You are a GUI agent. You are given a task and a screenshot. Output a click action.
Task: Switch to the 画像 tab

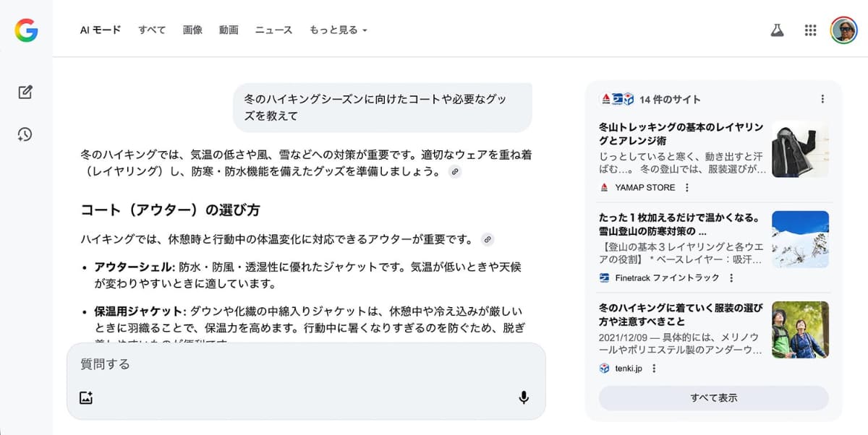click(192, 30)
